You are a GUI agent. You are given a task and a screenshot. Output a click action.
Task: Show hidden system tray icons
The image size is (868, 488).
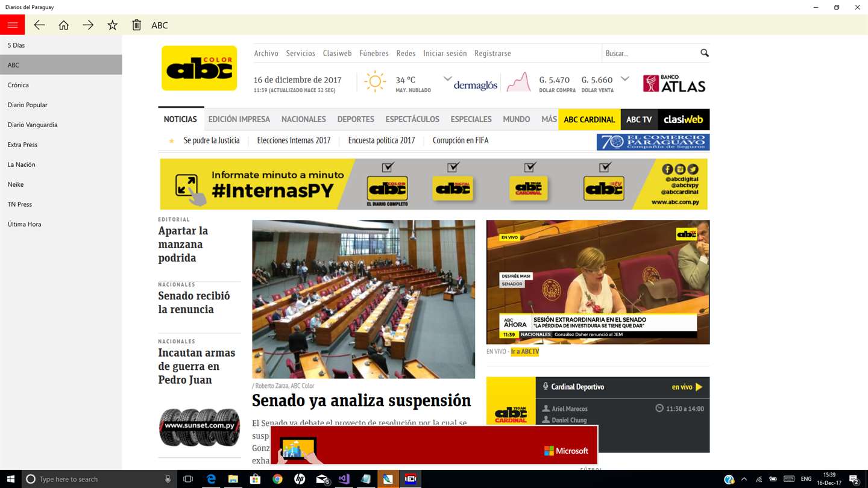point(744,479)
